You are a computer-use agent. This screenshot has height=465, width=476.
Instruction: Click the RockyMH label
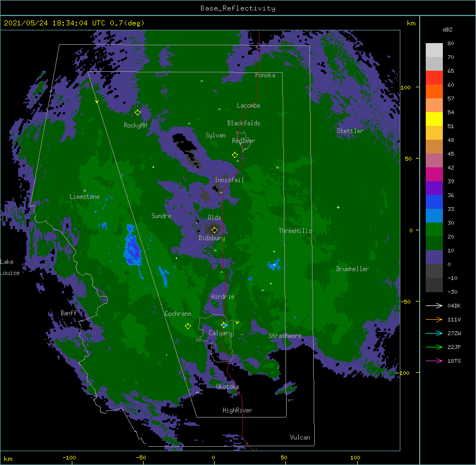[135, 125]
